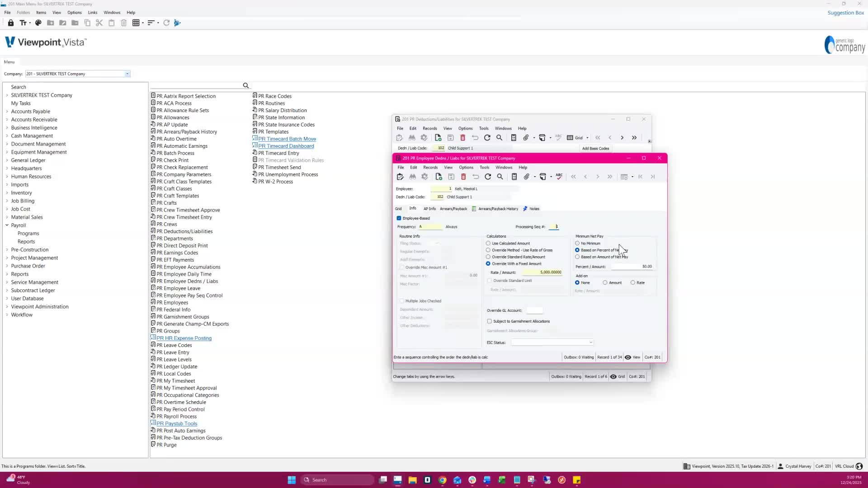Click the magnifier search icon beside menu search box

point(246,85)
